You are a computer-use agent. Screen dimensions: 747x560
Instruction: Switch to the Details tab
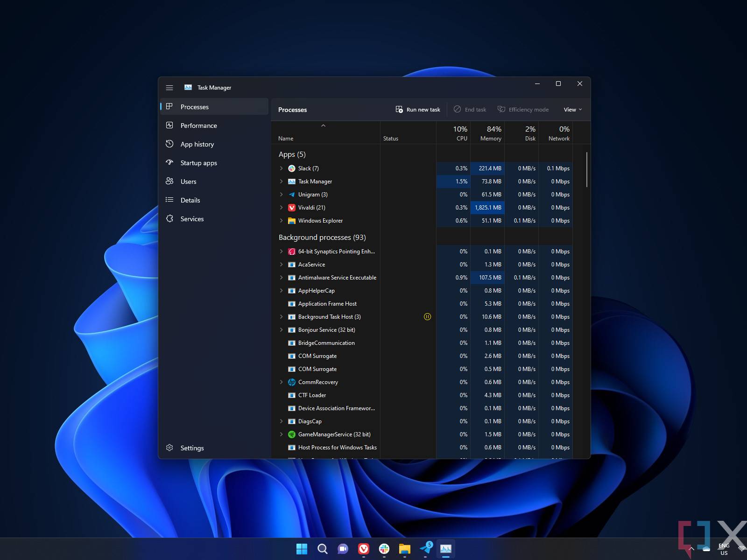(190, 200)
